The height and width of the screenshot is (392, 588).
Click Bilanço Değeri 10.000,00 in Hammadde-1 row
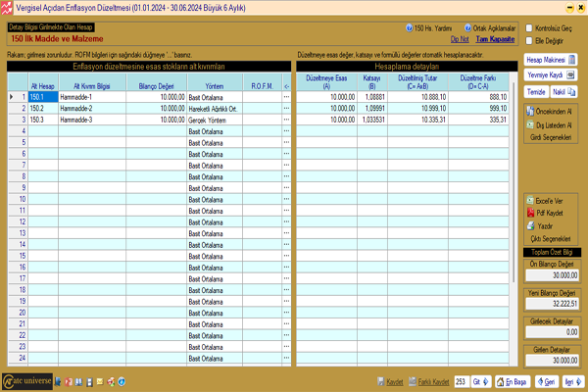click(157, 97)
